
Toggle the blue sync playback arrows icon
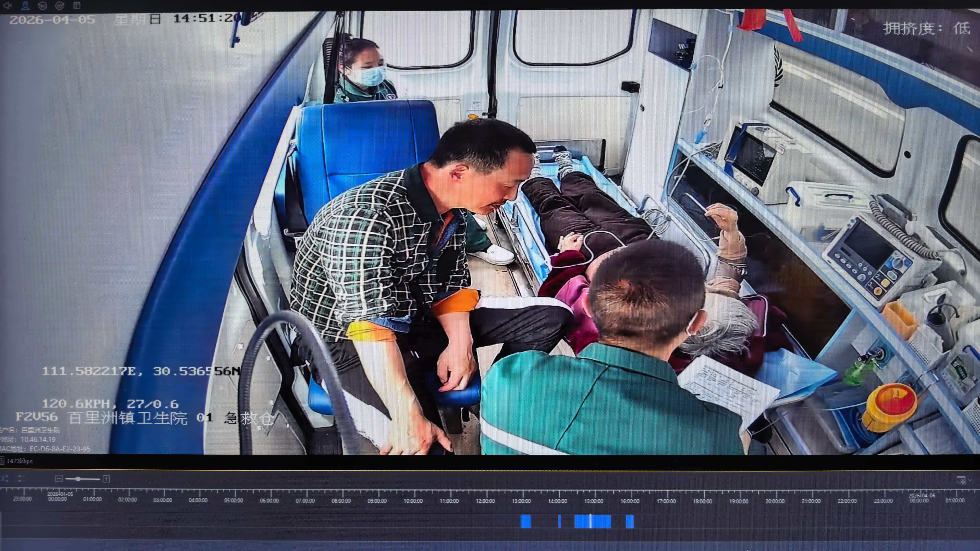(x=4, y=479)
